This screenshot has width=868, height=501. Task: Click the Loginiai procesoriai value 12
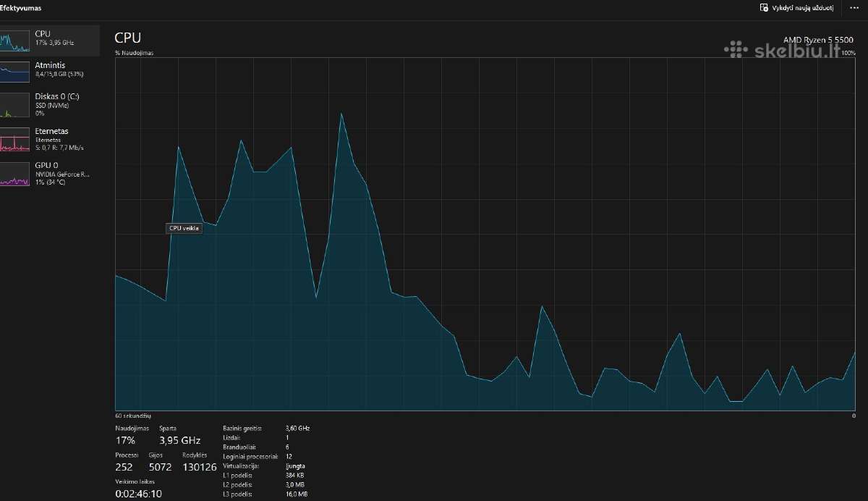tap(289, 457)
